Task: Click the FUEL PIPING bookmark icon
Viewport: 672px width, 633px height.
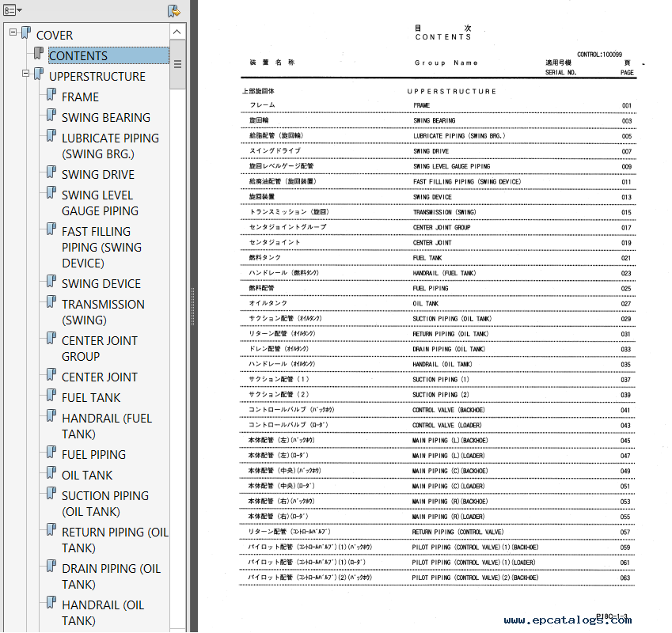Action: pos(51,452)
